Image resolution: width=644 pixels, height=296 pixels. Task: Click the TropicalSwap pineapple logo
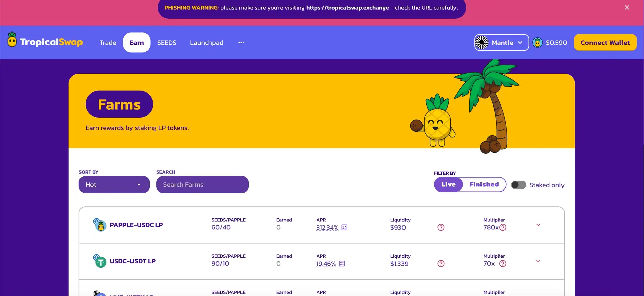pos(12,40)
